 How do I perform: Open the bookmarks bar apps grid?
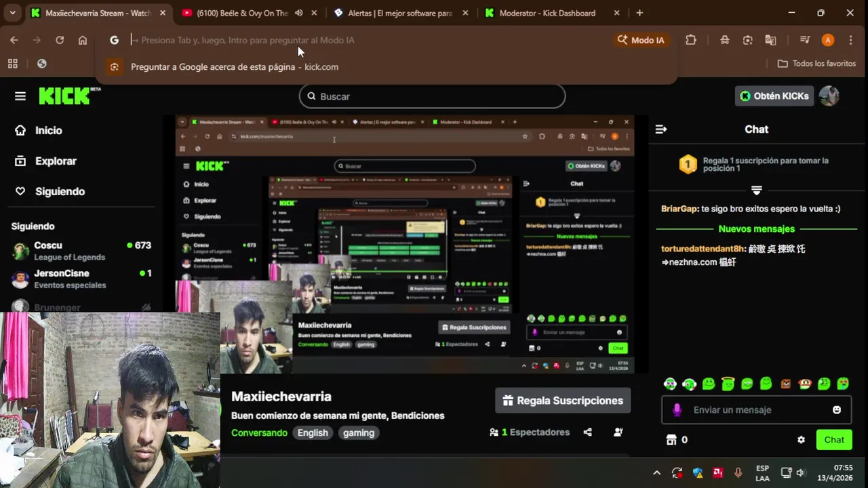[12, 64]
